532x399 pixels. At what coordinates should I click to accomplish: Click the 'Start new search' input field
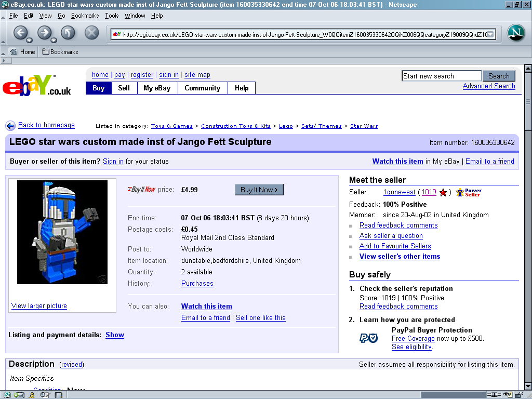(441, 76)
